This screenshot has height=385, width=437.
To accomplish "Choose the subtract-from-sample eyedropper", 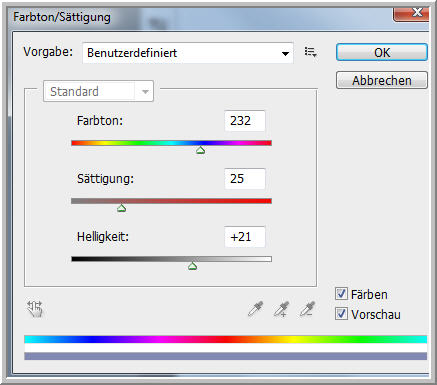I will 307,309.
